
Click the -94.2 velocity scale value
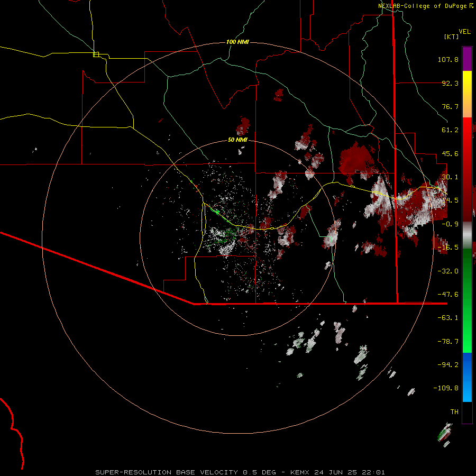click(448, 365)
